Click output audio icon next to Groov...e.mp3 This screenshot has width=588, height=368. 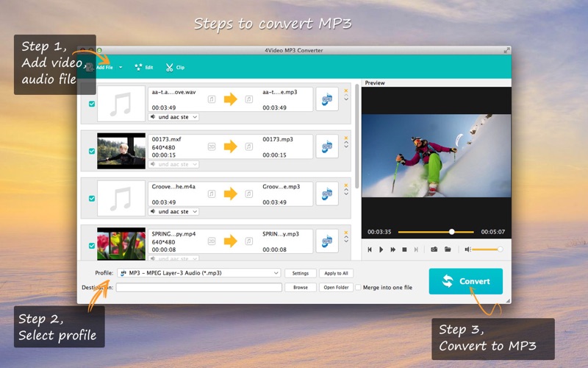click(x=248, y=194)
